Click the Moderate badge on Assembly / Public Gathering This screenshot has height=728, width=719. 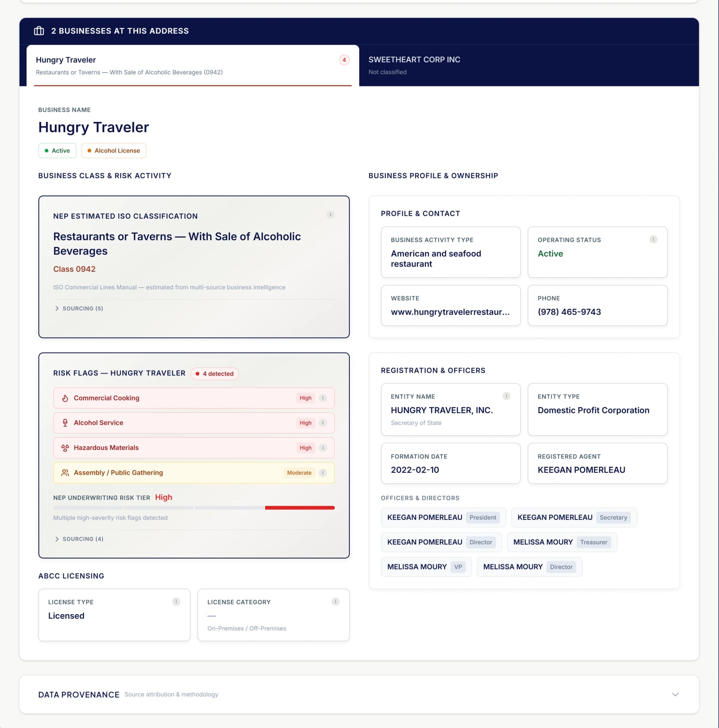click(x=299, y=472)
